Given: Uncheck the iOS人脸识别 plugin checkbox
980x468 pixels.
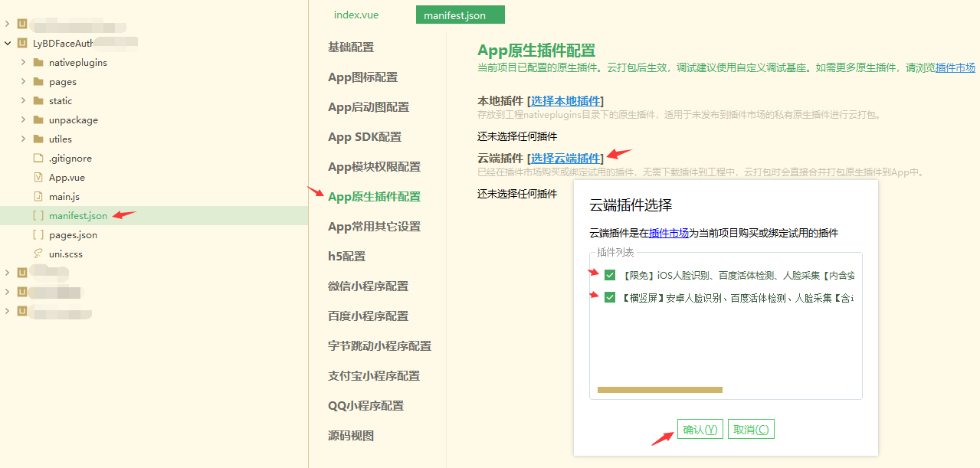Looking at the screenshot, I should pos(609,275).
